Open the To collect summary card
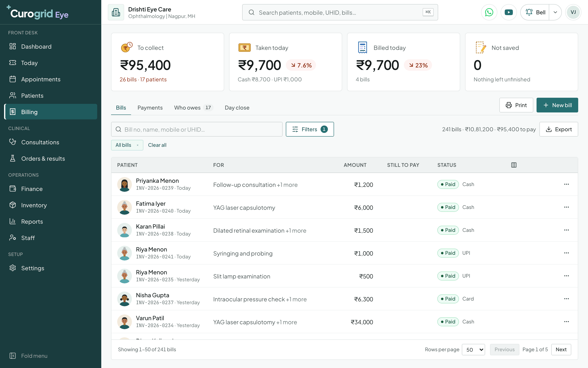Screen dimensions: 588x368 pyautogui.click(x=167, y=62)
